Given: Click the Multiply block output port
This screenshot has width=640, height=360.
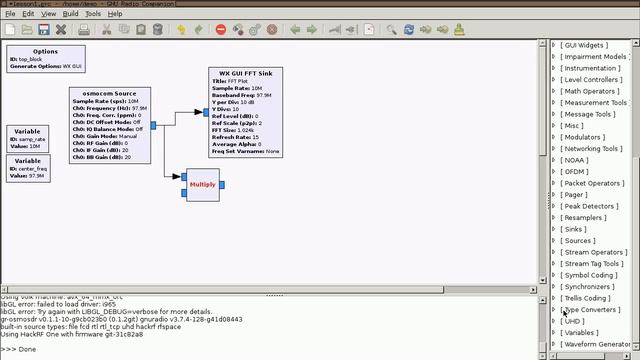Looking at the screenshot, I should coord(222,185).
